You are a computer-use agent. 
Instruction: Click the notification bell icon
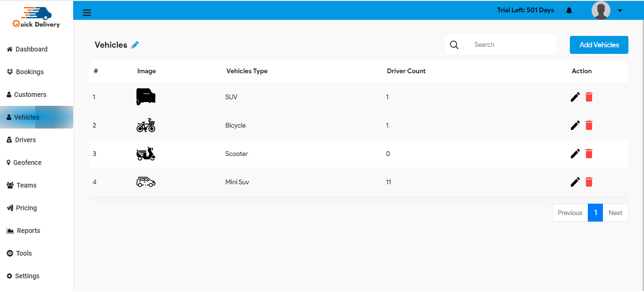tap(569, 10)
